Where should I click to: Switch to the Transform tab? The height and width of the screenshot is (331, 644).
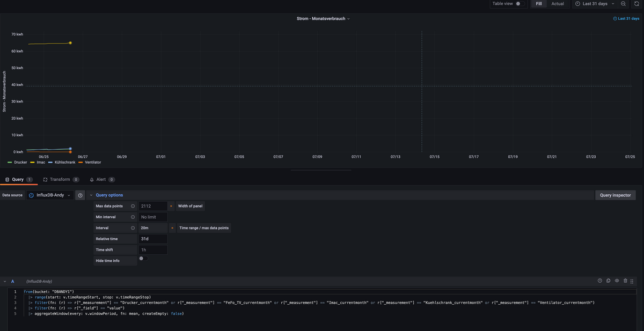point(60,180)
